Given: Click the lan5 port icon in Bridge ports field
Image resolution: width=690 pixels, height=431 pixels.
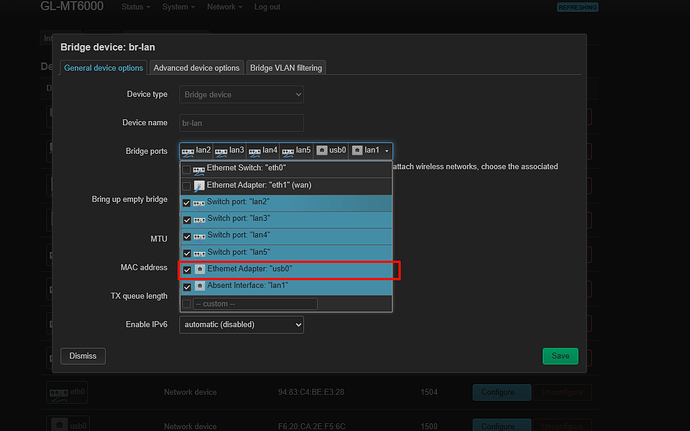Looking at the screenshot, I should click(288, 151).
